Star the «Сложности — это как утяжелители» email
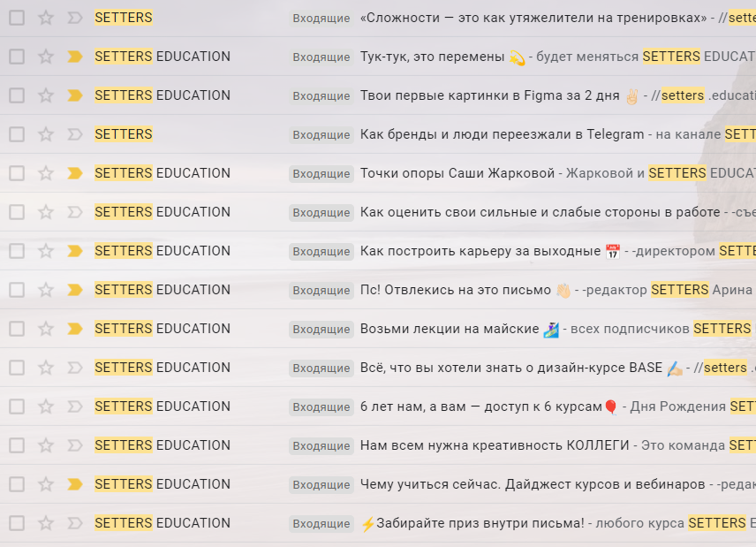 (x=46, y=18)
